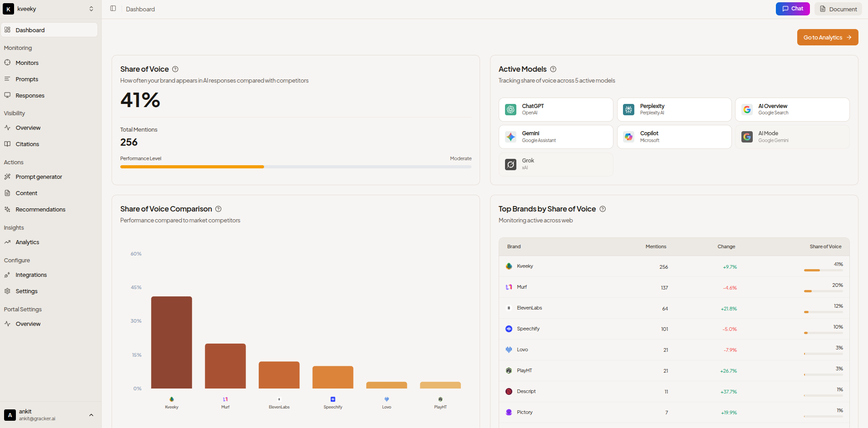Click the Perplexity model icon
868x428 pixels.
pyautogui.click(x=629, y=110)
